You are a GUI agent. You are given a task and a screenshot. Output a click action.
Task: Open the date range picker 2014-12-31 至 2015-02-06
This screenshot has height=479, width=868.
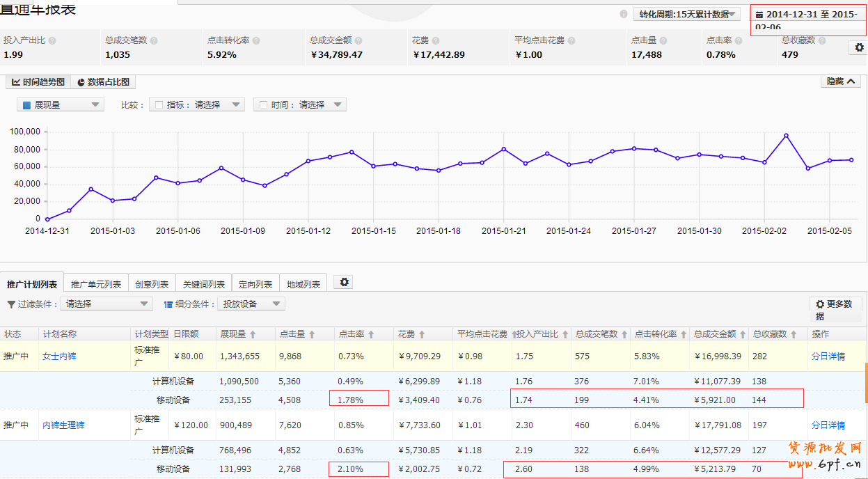coord(807,20)
